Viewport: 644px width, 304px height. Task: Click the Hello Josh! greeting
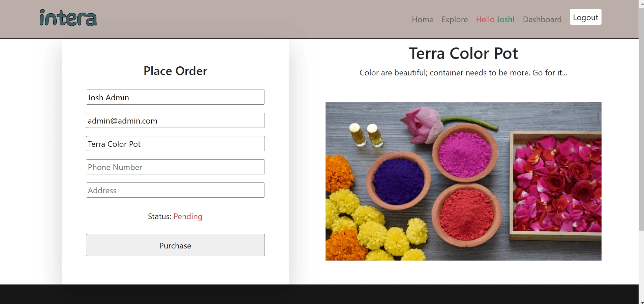tap(495, 20)
